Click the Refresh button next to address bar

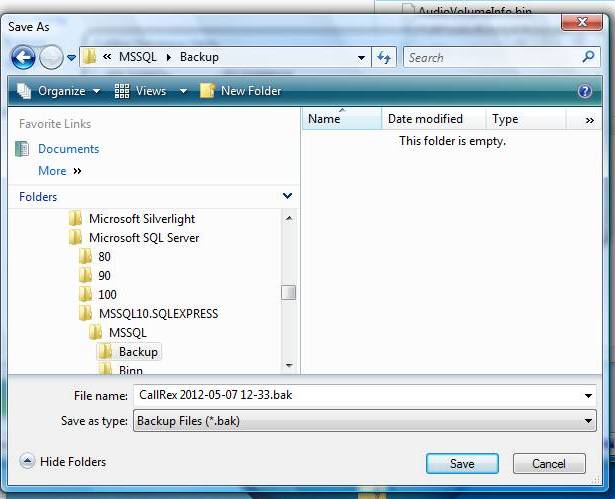click(384, 58)
